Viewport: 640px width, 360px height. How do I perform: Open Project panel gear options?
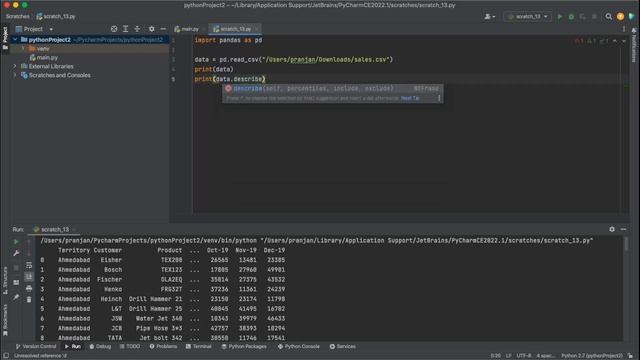(x=151, y=29)
